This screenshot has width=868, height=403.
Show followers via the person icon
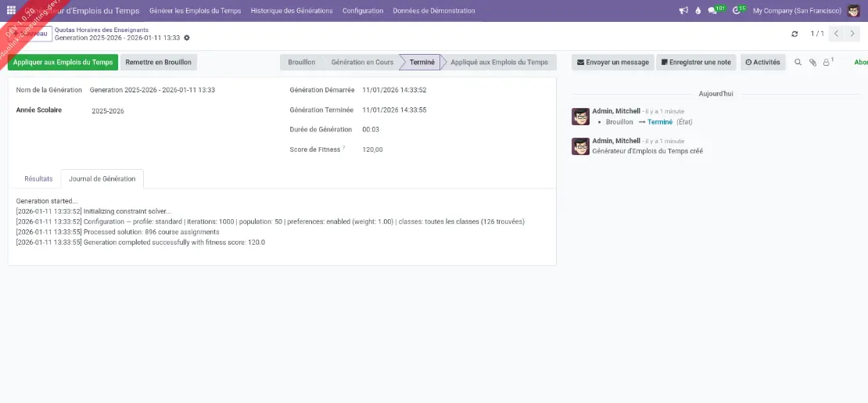[827, 62]
